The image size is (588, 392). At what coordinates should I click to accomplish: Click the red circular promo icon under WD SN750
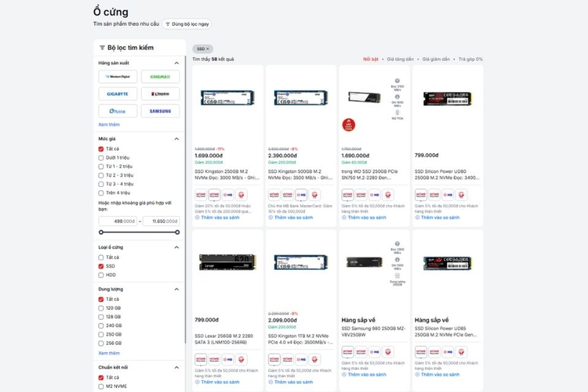pyautogui.click(x=388, y=195)
